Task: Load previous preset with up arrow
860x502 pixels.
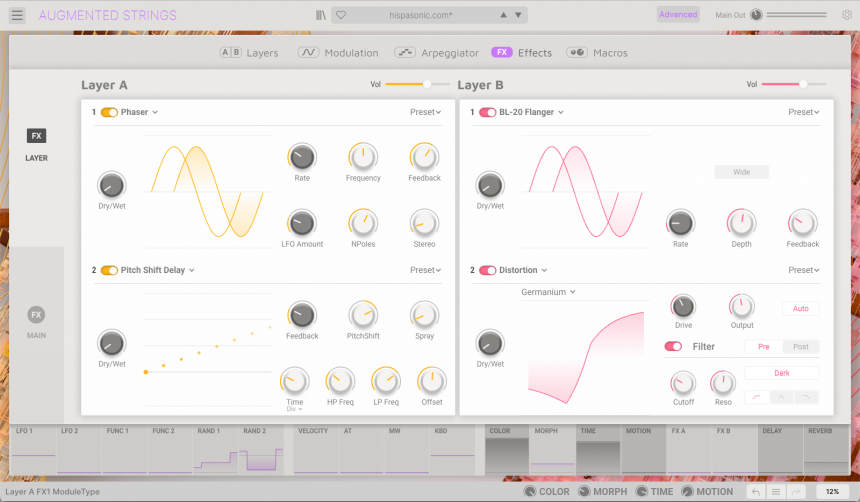Action: pos(503,15)
